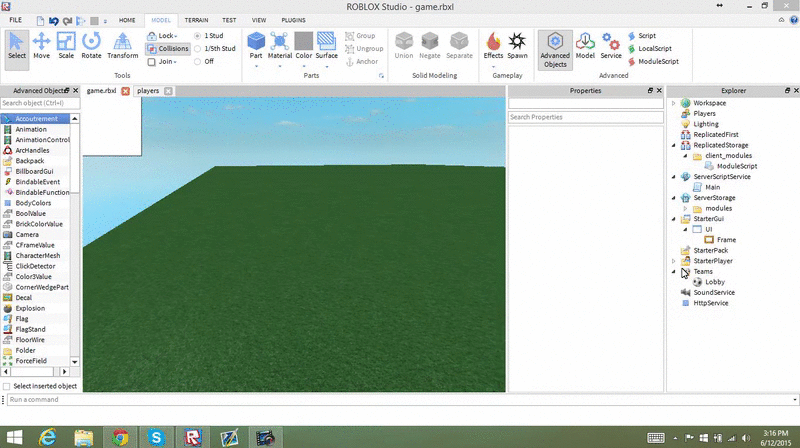This screenshot has height=448, width=800.
Task: Activate the Rotate tool
Action: tap(91, 46)
